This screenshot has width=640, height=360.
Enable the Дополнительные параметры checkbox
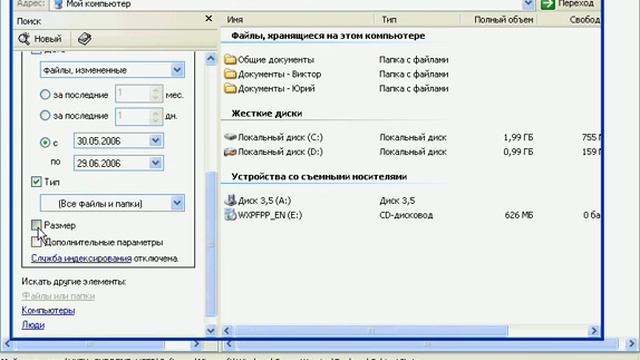click(36, 242)
